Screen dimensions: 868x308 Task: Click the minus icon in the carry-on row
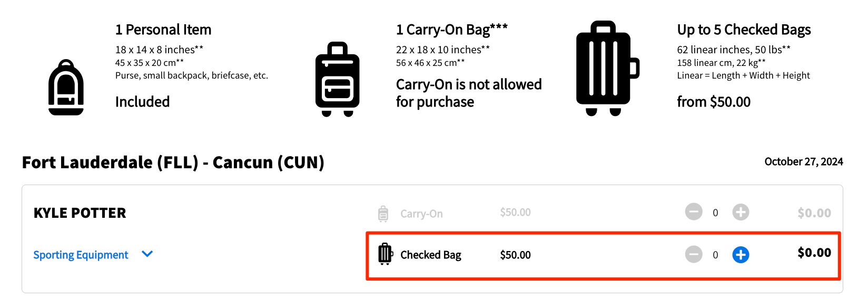[x=694, y=212]
